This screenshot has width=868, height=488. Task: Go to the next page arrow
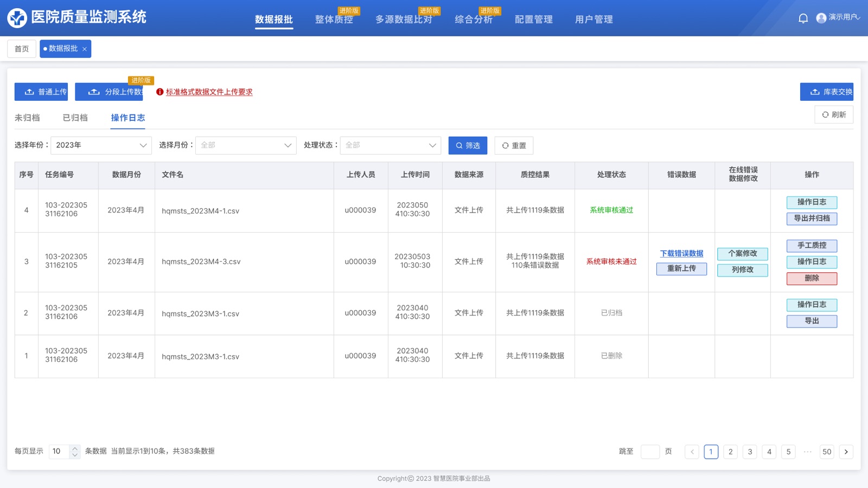pos(846,452)
